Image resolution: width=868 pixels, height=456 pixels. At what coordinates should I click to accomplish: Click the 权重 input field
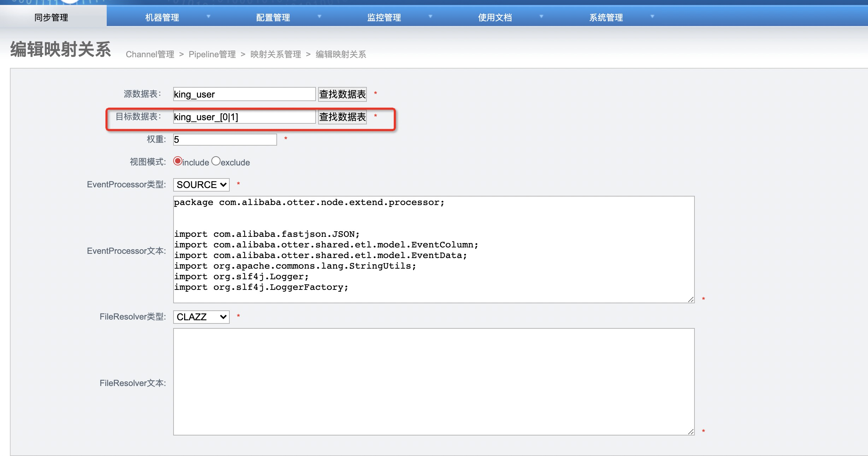click(225, 139)
